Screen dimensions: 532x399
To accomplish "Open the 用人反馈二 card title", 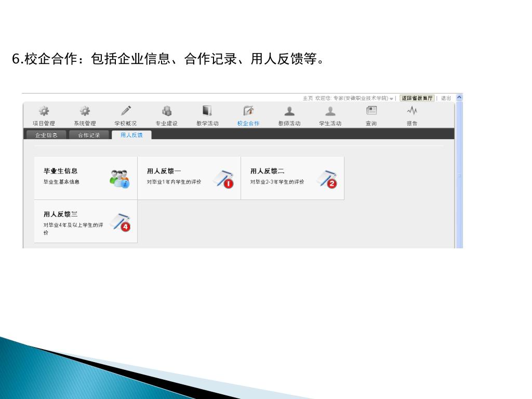I will coord(268,171).
